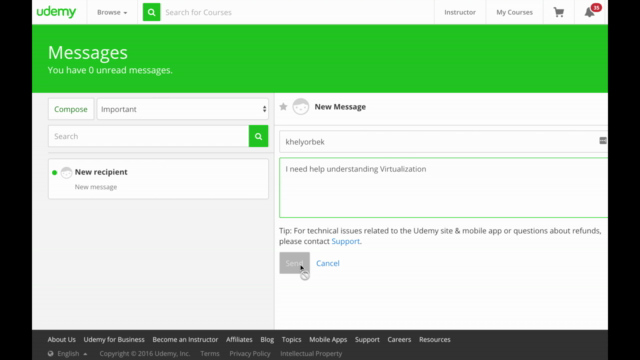Open Resources footer link

point(435,340)
